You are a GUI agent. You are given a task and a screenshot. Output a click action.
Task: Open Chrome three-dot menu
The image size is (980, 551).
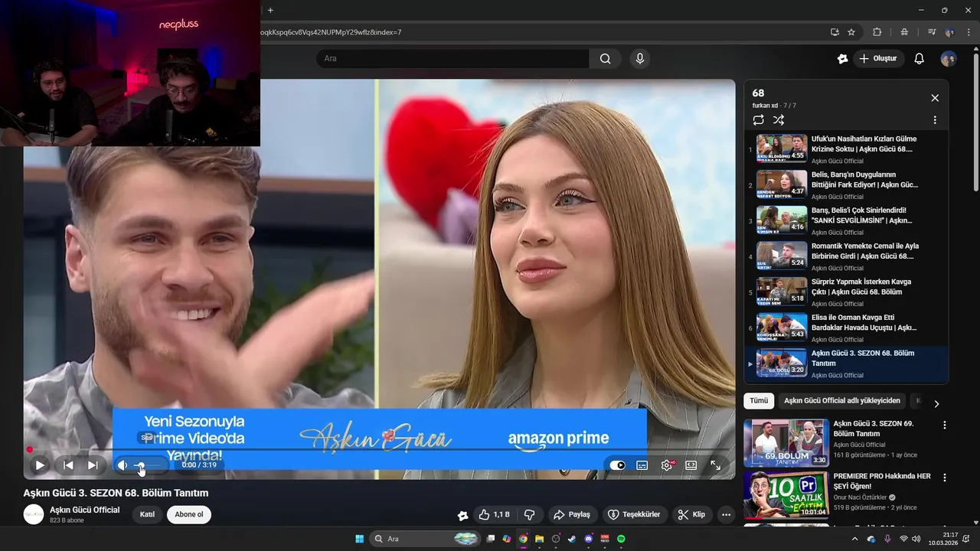pos(969,32)
